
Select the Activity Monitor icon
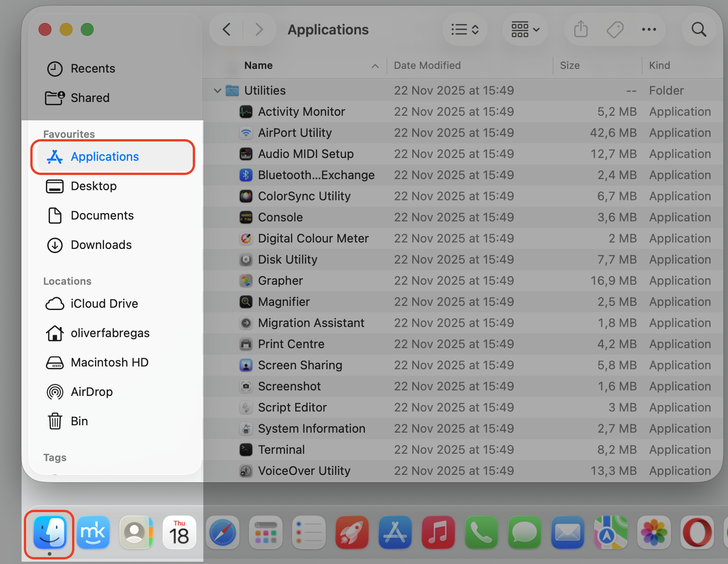click(x=246, y=112)
